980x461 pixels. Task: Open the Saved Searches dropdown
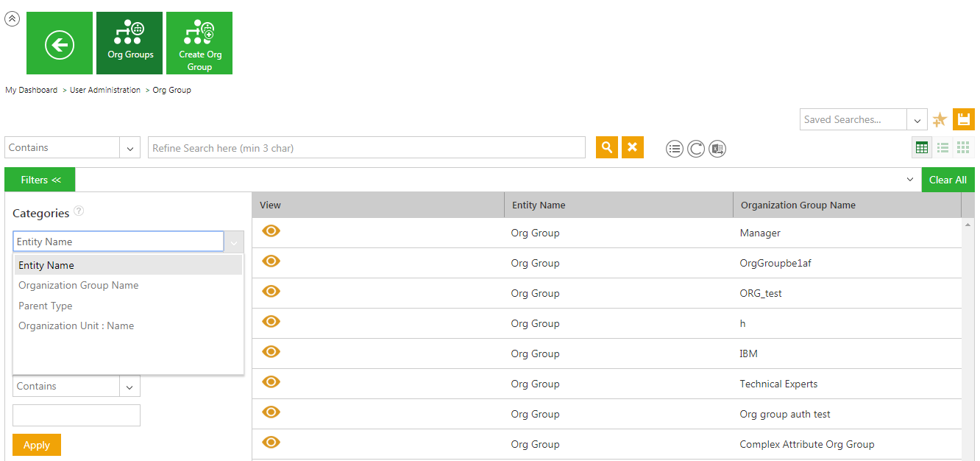(x=917, y=120)
